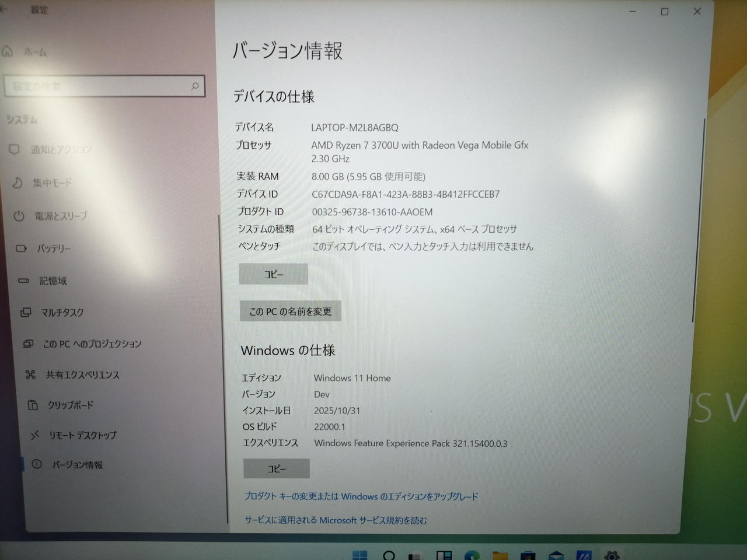Select バッテリー in the system list

point(54,249)
